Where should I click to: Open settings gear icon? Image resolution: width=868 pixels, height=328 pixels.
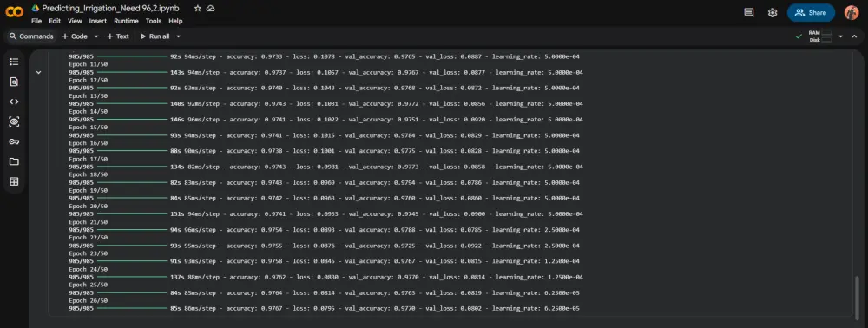[773, 12]
